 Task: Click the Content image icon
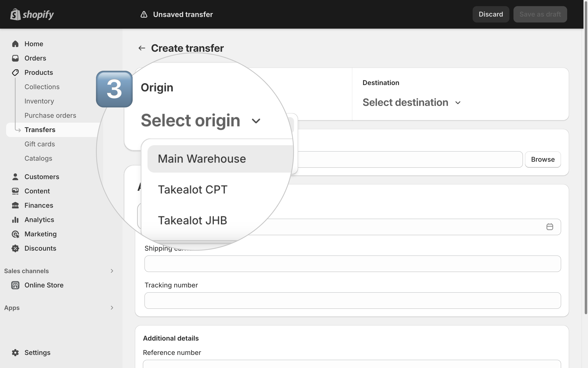pyautogui.click(x=15, y=191)
